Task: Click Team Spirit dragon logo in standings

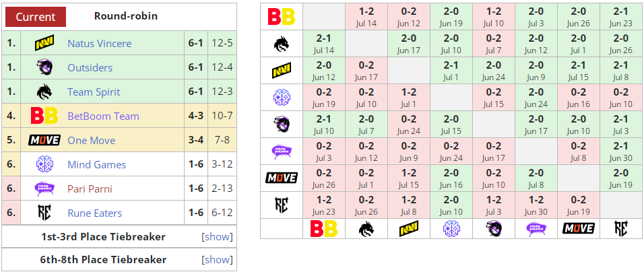Action: [x=44, y=92]
